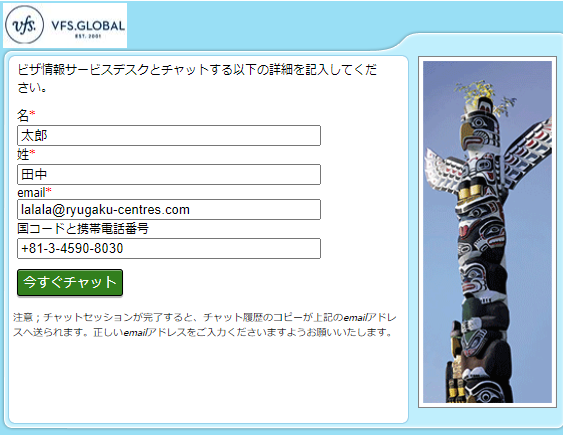Image resolution: width=563 pixels, height=435 pixels.
Task: Click the phone number field +81-3-4590-8030
Action: click(x=169, y=248)
